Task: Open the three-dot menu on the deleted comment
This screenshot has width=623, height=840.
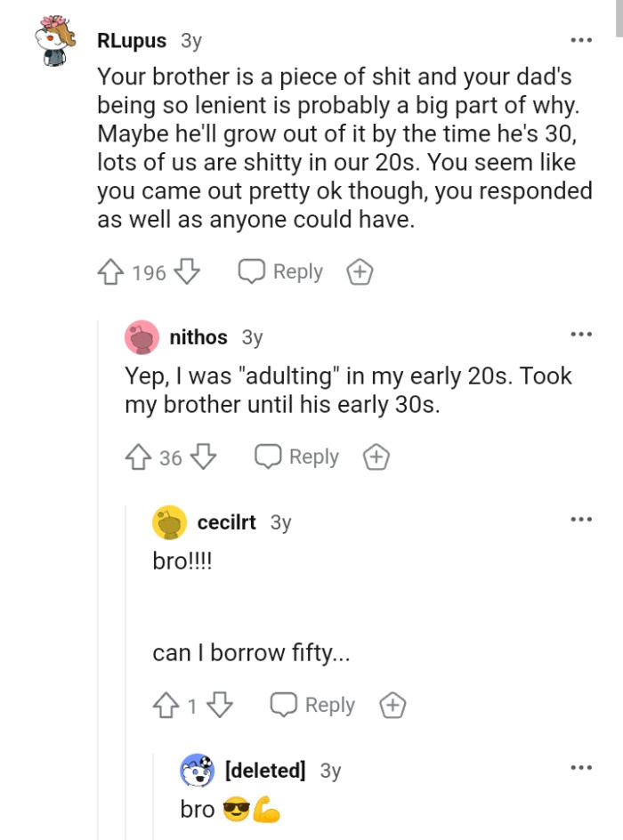Action: pyautogui.click(x=581, y=766)
